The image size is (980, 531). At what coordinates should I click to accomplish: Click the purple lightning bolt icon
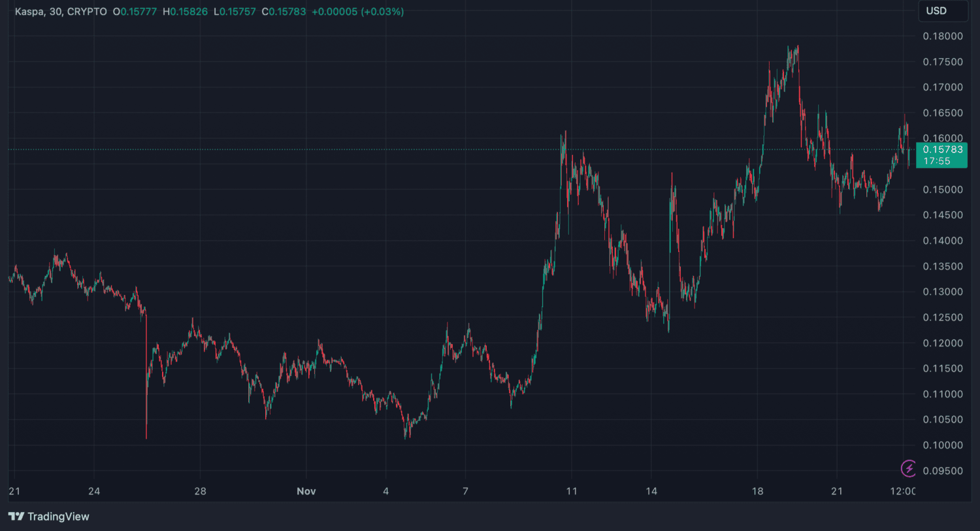[909, 468]
